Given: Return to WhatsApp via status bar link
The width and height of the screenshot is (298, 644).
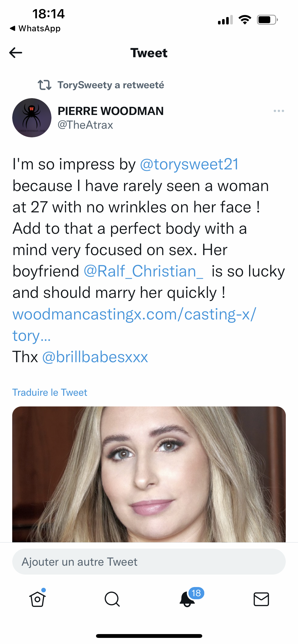Looking at the screenshot, I should (x=36, y=28).
